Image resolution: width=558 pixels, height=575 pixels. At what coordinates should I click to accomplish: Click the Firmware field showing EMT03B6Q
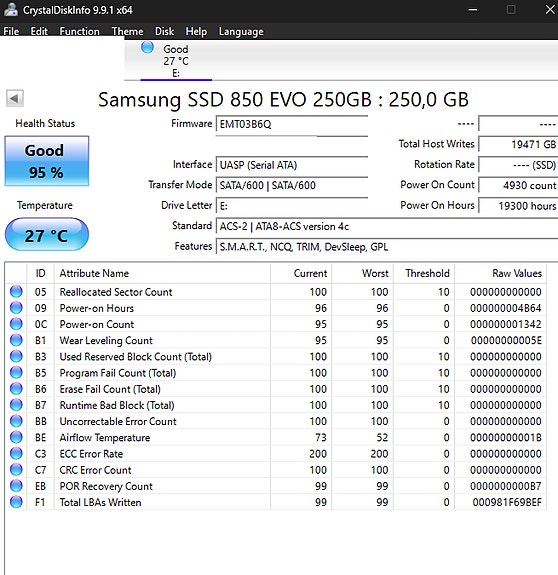pyautogui.click(x=292, y=124)
